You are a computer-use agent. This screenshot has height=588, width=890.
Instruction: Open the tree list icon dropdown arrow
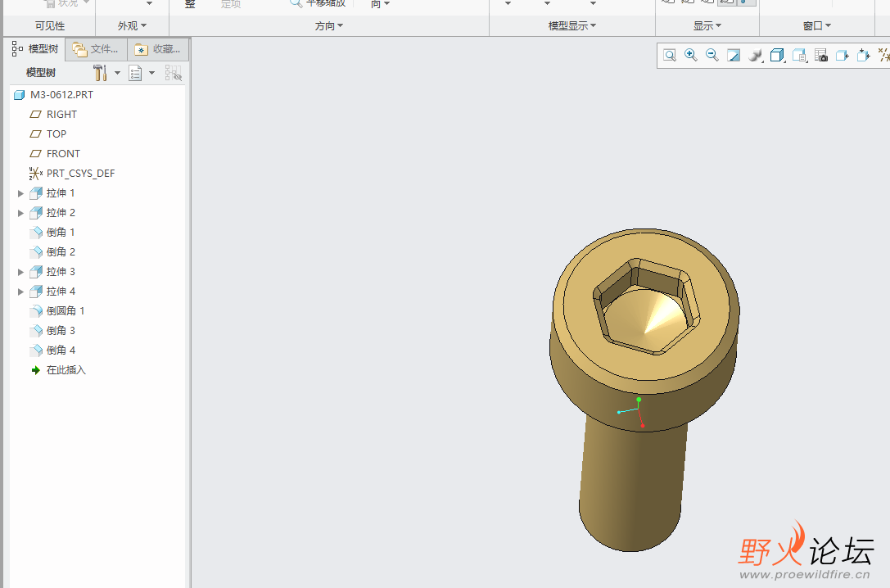point(151,73)
